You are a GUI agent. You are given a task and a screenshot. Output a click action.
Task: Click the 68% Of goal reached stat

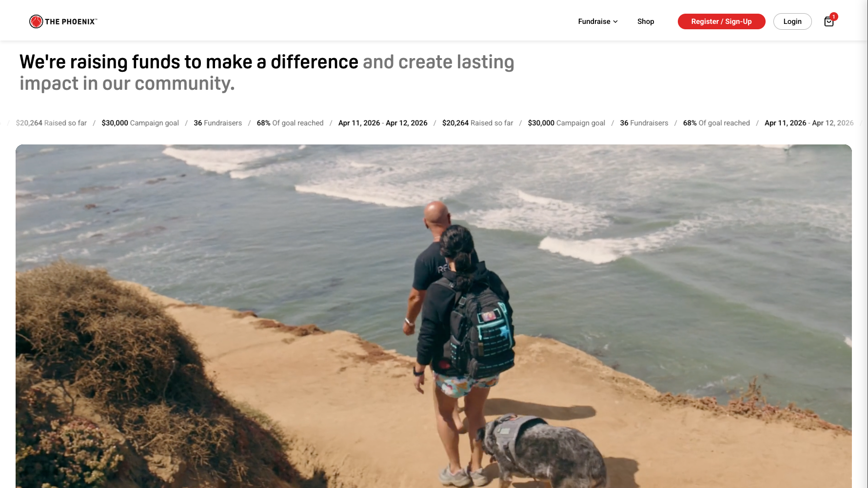(290, 123)
